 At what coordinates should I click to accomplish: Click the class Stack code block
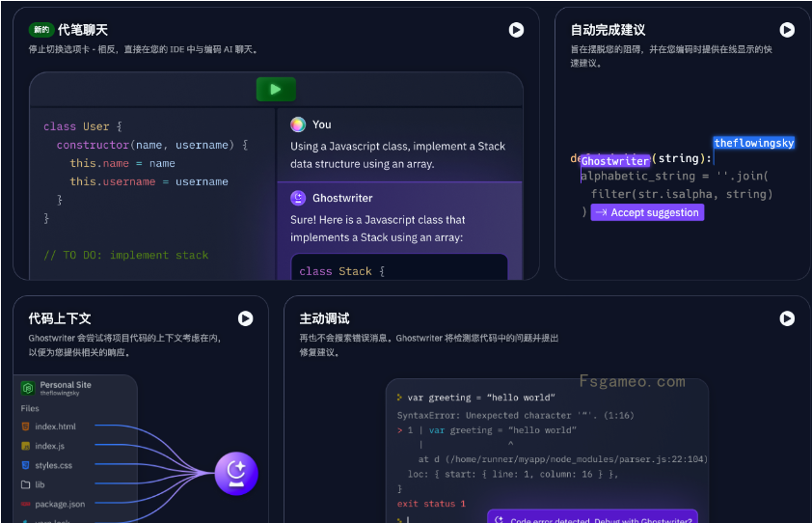pyautogui.click(x=399, y=267)
